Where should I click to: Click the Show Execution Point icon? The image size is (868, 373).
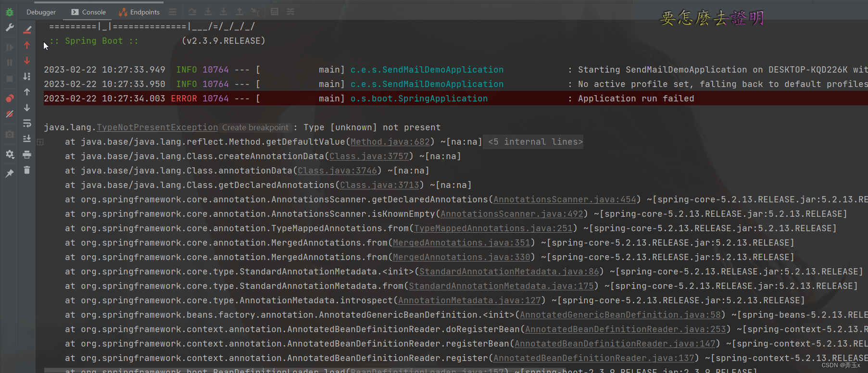(173, 12)
